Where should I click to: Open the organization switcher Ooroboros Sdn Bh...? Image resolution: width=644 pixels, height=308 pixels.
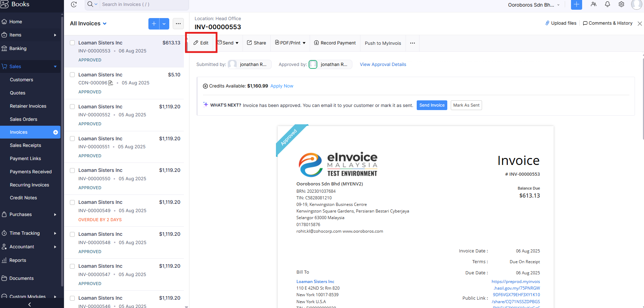(x=534, y=5)
